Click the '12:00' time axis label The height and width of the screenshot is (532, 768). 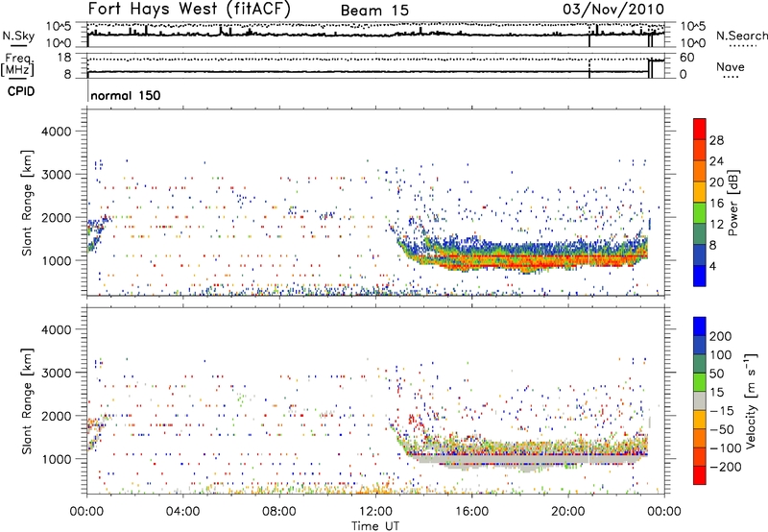375,512
